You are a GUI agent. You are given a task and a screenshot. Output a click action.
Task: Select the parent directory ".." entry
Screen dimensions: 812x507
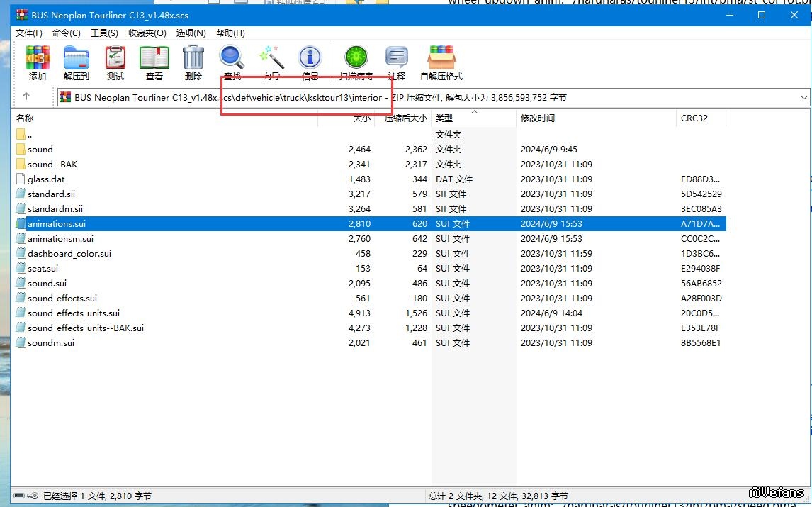click(x=29, y=135)
